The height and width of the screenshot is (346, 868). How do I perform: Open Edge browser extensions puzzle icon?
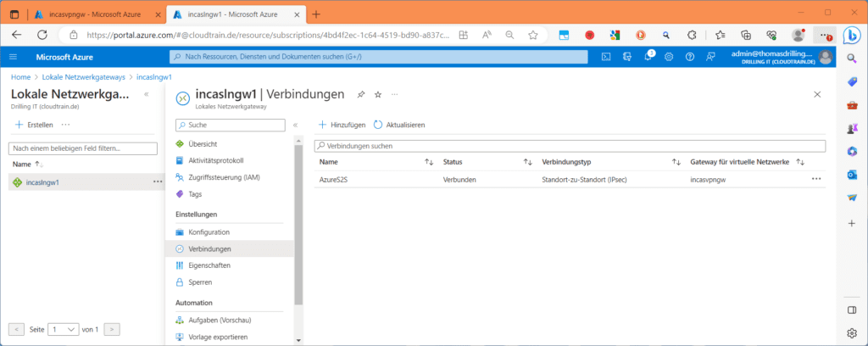(691, 35)
